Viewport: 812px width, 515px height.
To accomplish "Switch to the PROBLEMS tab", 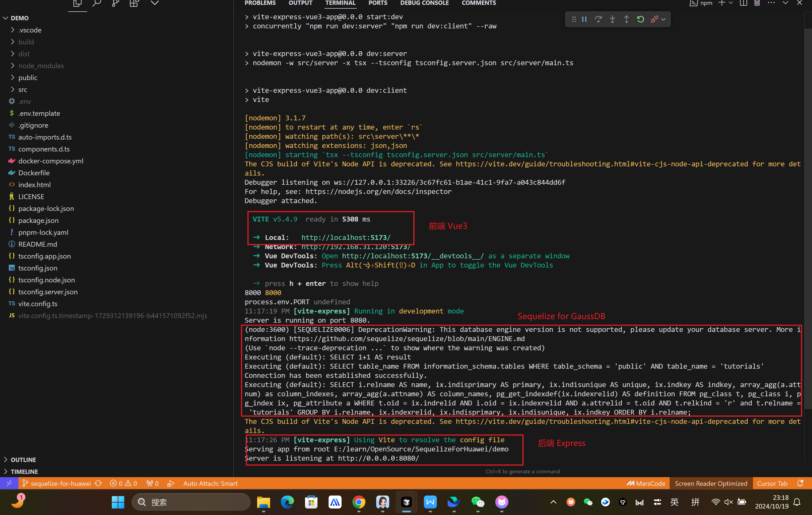I will coord(260,3).
